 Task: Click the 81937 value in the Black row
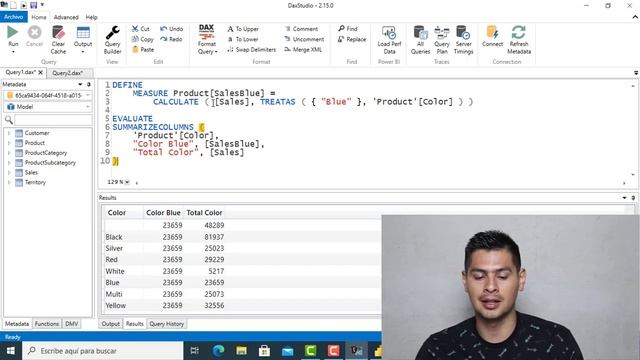(214, 237)
